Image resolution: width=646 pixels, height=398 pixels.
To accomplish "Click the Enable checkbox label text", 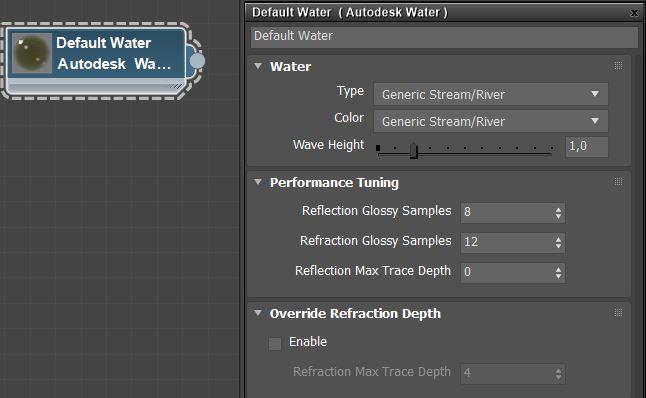I will (308, 342).
